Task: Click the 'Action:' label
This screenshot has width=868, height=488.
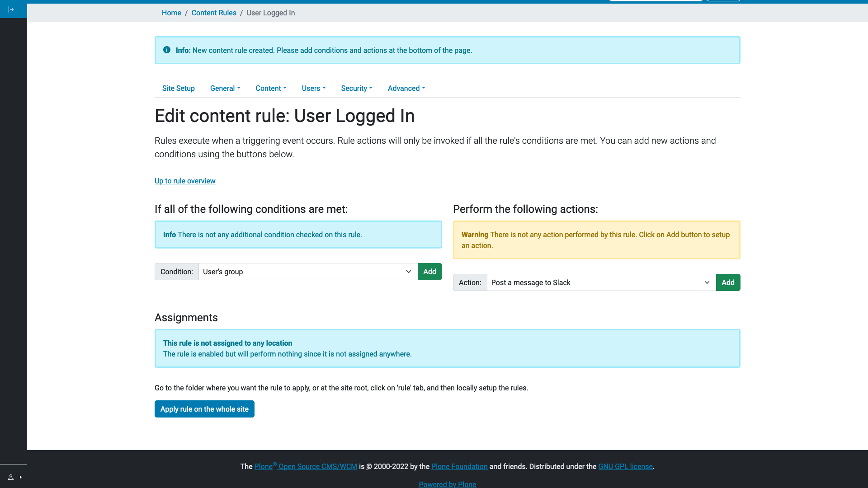Action: click(x=470, y=282)
